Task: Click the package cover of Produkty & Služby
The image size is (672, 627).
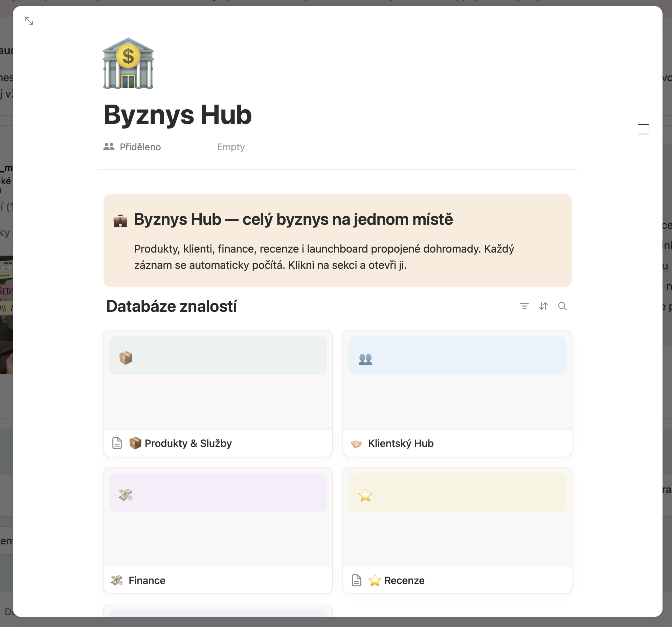Action: [x=218, y=355]
